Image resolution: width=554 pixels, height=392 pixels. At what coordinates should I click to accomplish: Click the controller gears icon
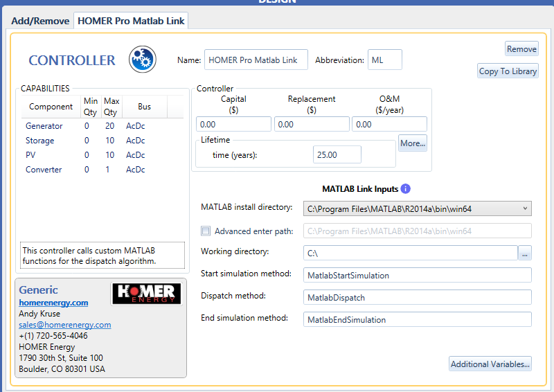(143, 60)
